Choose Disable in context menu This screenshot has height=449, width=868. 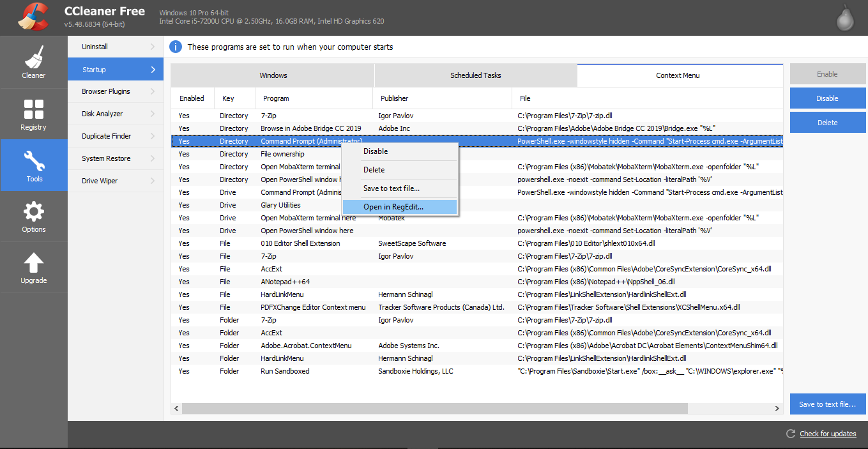click(x=400, y=151)
